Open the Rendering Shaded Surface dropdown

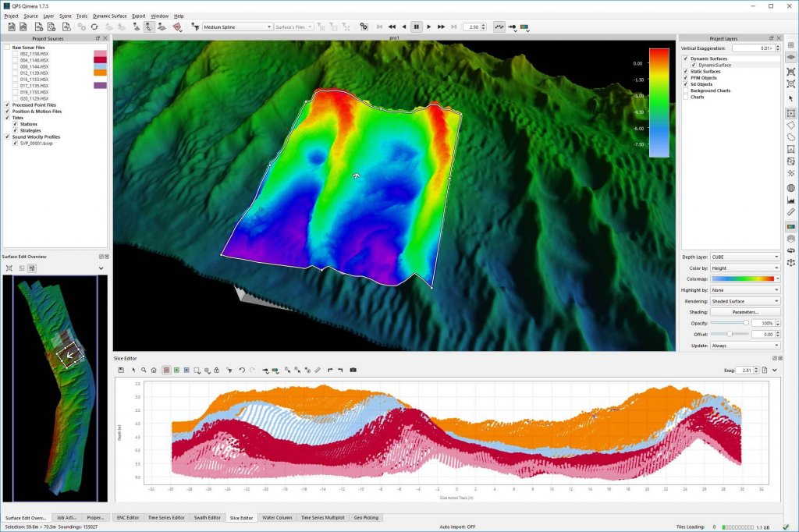click(744, 301)
